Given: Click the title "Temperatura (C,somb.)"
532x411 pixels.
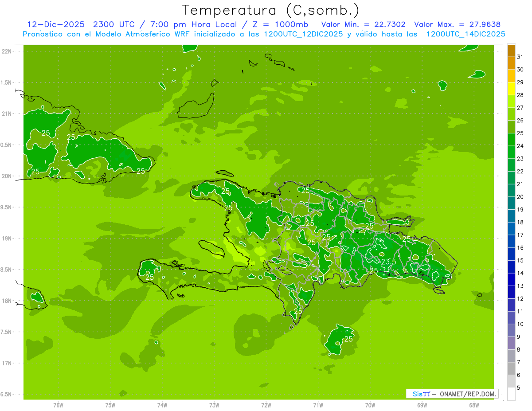Looking at the screenshot, I should coord(270,10).
